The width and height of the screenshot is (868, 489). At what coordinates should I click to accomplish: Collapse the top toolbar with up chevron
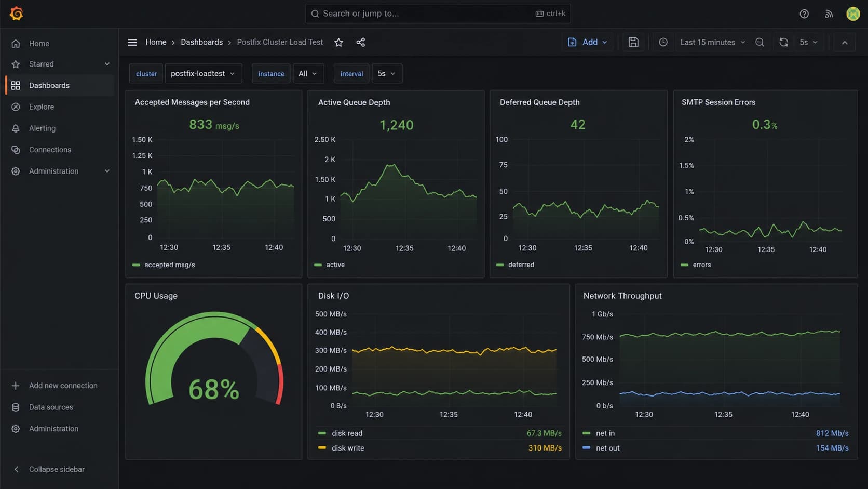(845, 42)
